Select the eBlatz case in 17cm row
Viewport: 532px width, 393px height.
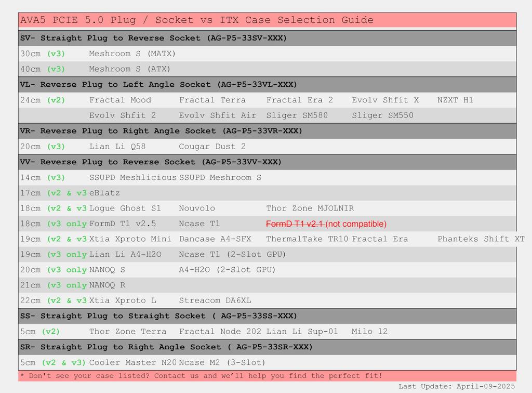click(104, 193)
